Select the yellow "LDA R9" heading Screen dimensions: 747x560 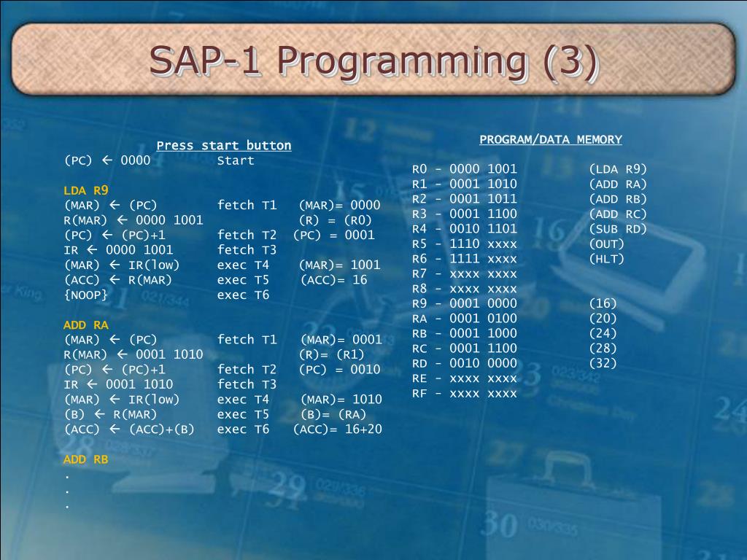pyautogui.click(x=86, y=190)
